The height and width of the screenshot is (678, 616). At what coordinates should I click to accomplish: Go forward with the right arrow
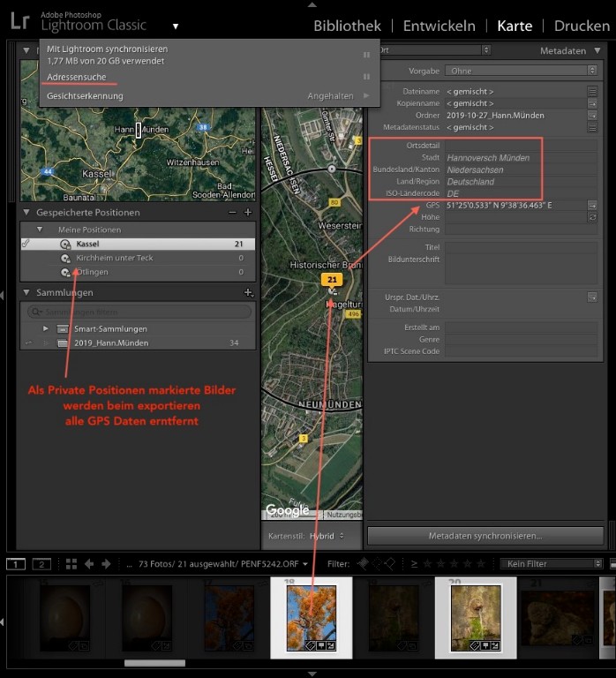tap(106, 564)
